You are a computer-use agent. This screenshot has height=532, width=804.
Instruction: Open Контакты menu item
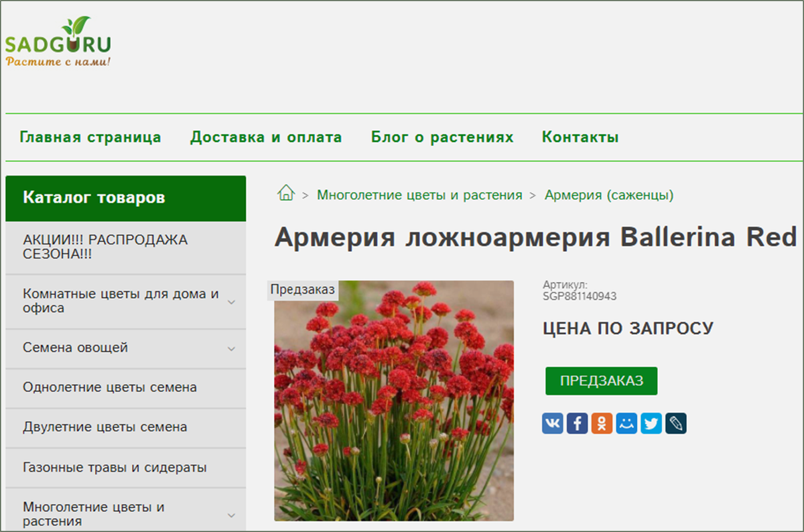[580, 137]
